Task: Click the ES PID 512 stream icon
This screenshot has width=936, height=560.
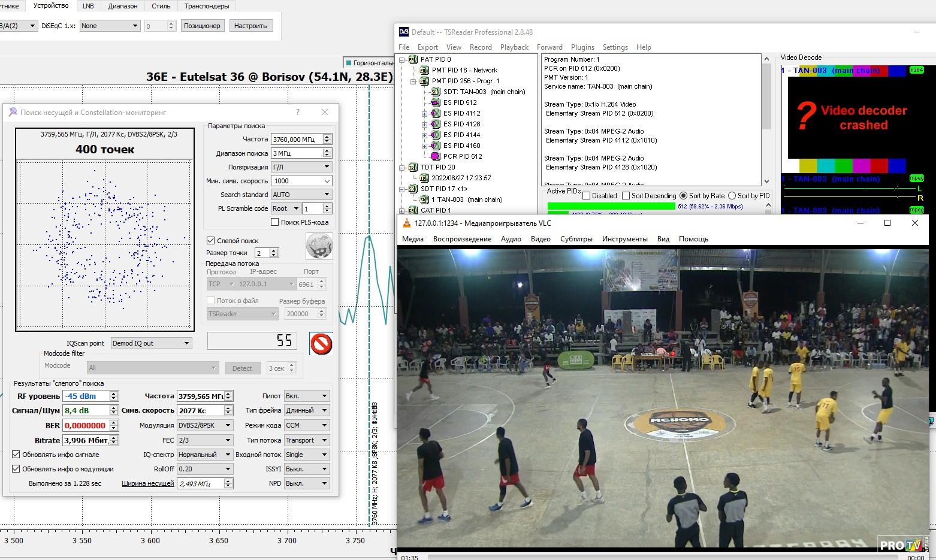Action: [436, 102]
